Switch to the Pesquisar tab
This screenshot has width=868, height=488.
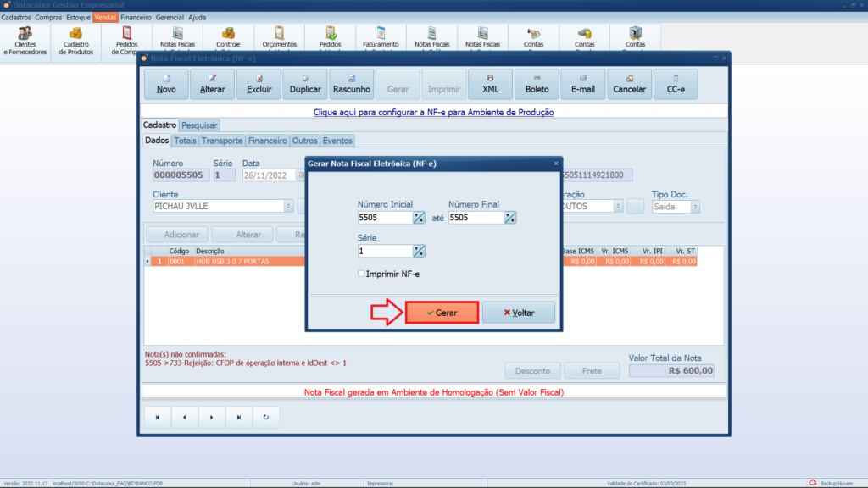click(199, 125)
